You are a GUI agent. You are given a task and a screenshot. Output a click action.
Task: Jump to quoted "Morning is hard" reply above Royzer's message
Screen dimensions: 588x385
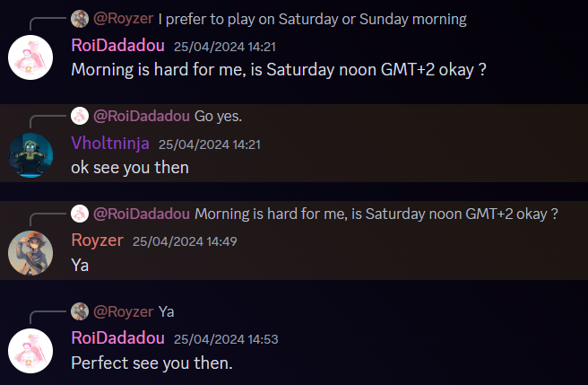click(x=376, y=214)
